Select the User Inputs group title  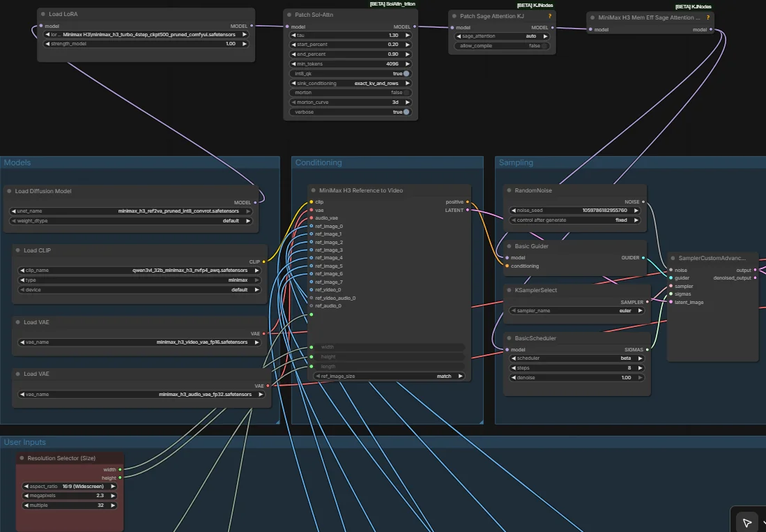[25, 442]
